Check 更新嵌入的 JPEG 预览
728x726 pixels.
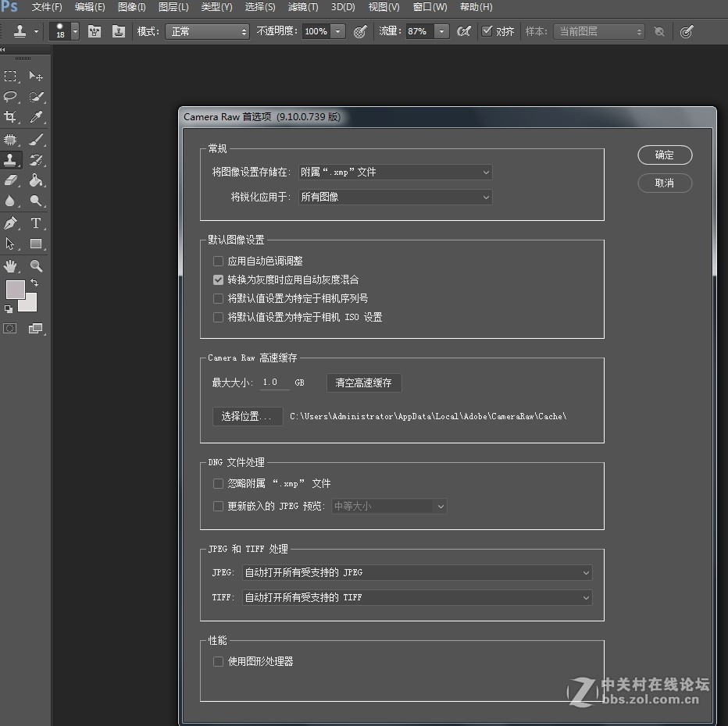coord(218,506)
